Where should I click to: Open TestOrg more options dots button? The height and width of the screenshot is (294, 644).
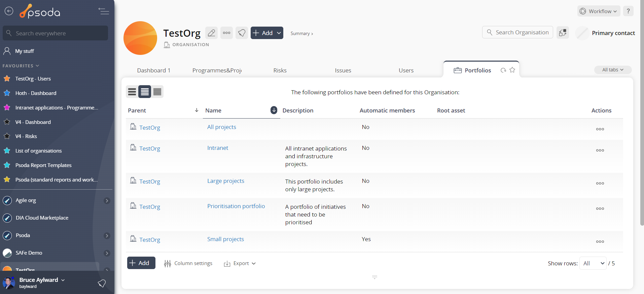coord(227,33)
